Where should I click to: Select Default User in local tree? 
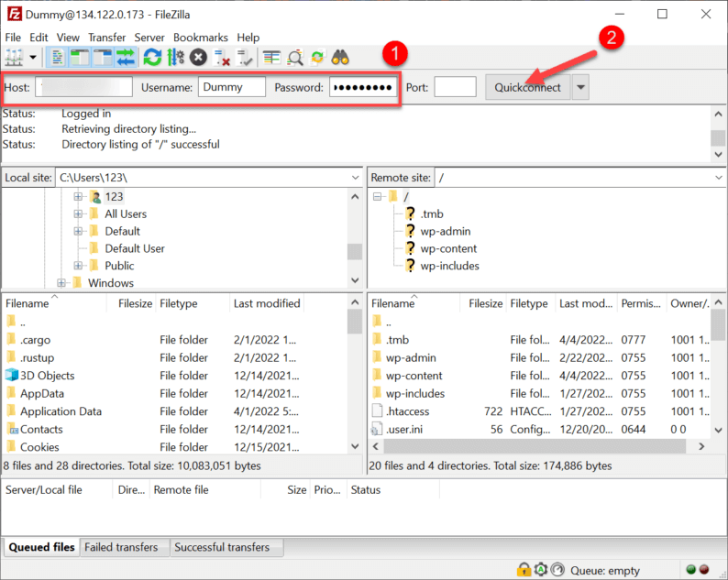point(135,248)
